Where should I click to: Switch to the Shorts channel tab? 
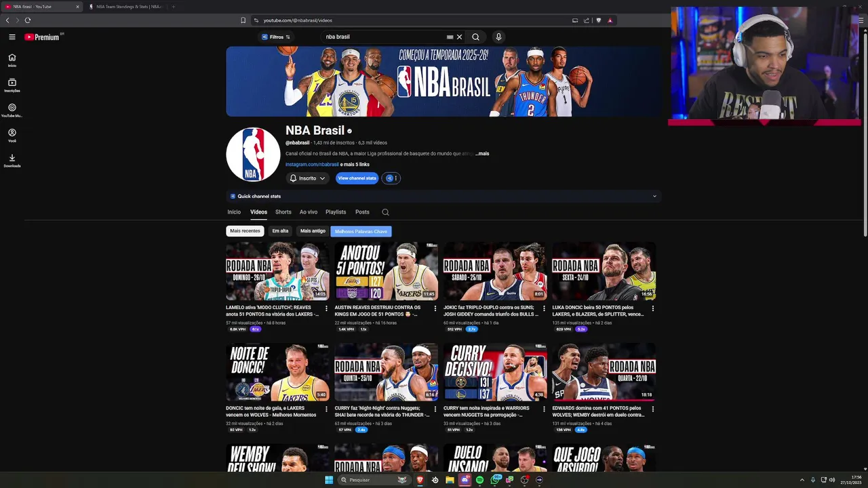283,212
